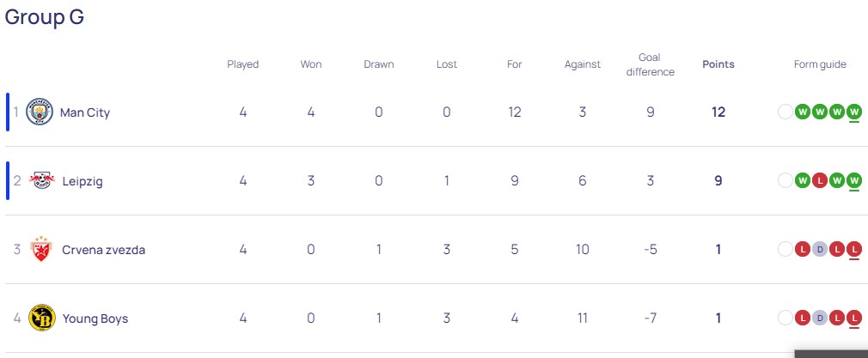Click the Leipzig club crest
The width and height of the screenshot is (868, 358).
[41, 180]
